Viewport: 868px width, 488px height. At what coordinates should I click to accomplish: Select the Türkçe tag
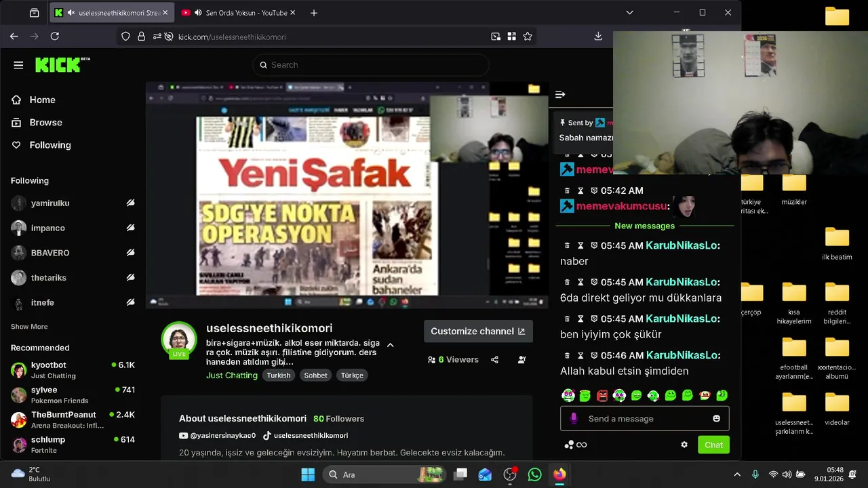click(352, 375)
